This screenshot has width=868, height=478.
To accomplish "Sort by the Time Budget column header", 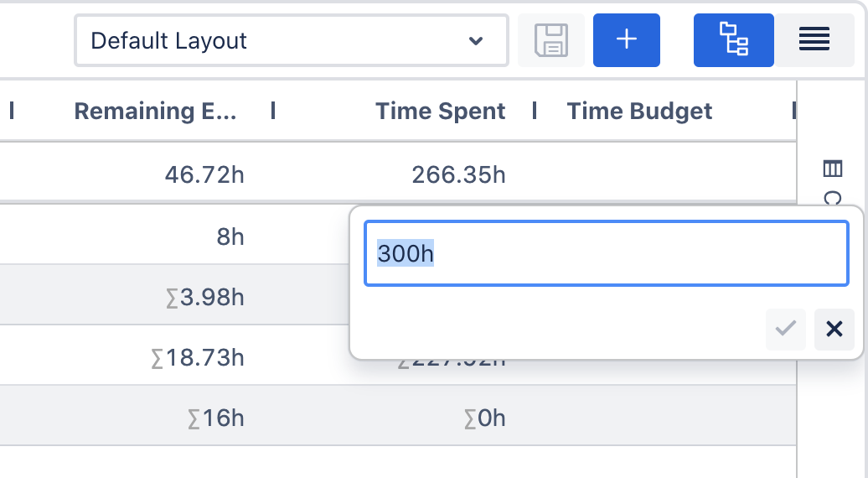I will [639, 111].
